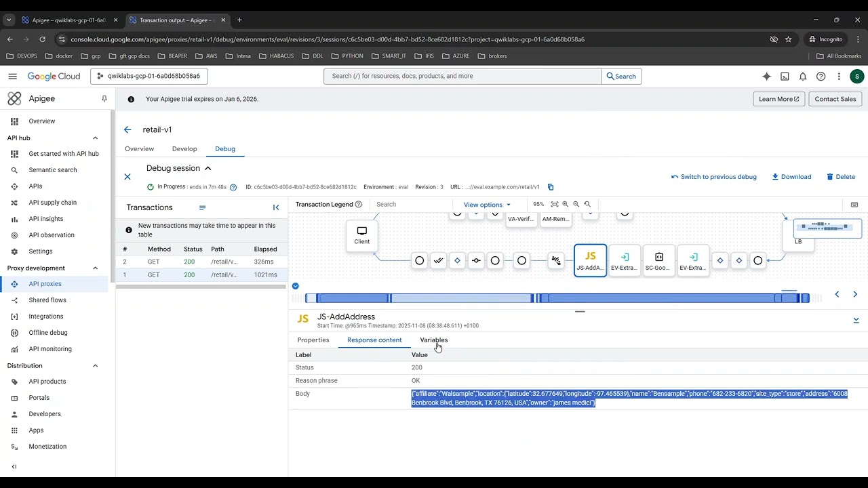
Task: Pin the Apigee product in navigation
Action: [x=104, y=99]
